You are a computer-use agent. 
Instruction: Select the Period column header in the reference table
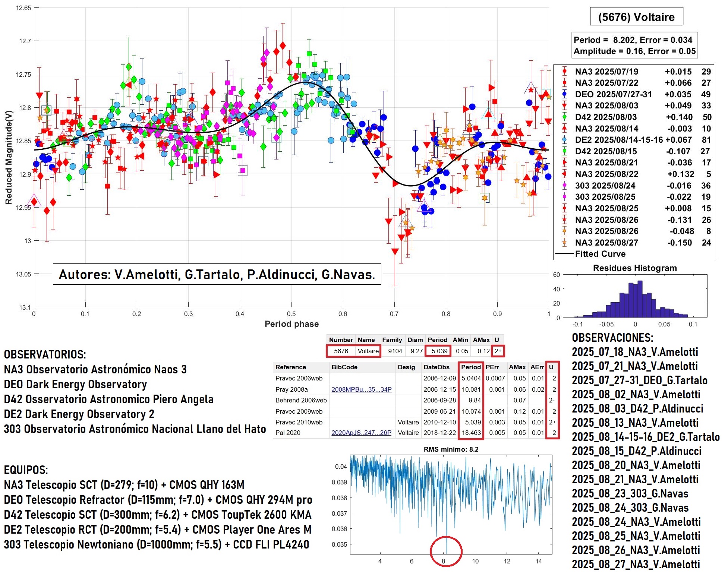pyautogui.click(x=471, y=367)
